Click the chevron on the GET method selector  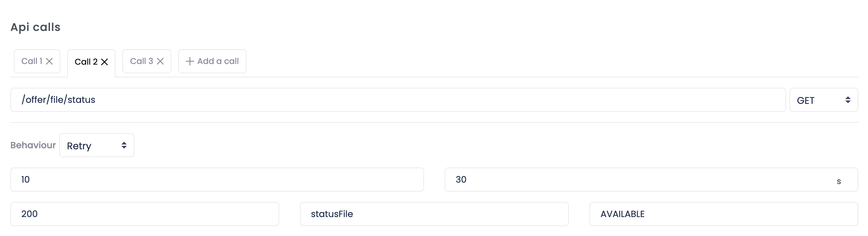pyautogui.click(x=847, y=100)
